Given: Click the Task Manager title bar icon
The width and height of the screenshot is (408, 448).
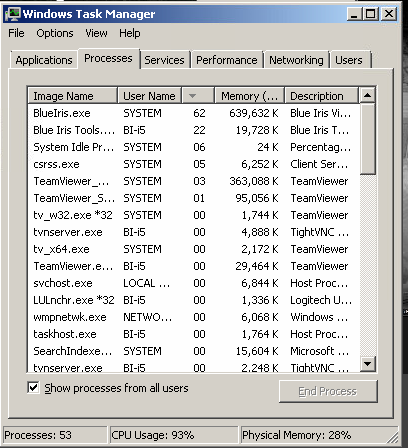Looking at the screenshot, I should (13, 14).
